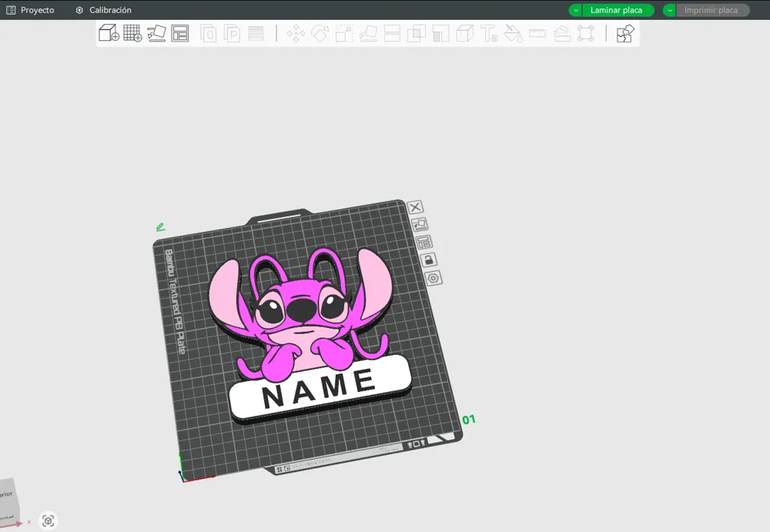770x532 pixels.
Task: Open plate settings hexagon icon
Action: pos(433,278)
